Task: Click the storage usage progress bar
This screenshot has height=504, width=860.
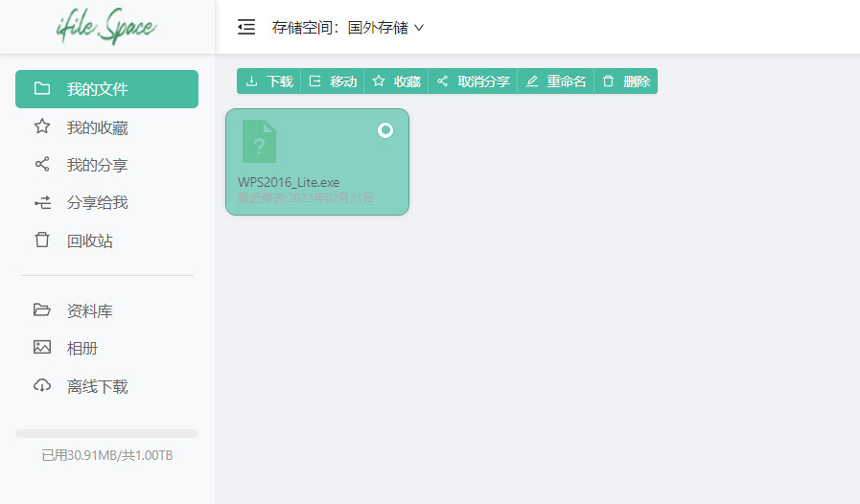Action: pos(106,433)
